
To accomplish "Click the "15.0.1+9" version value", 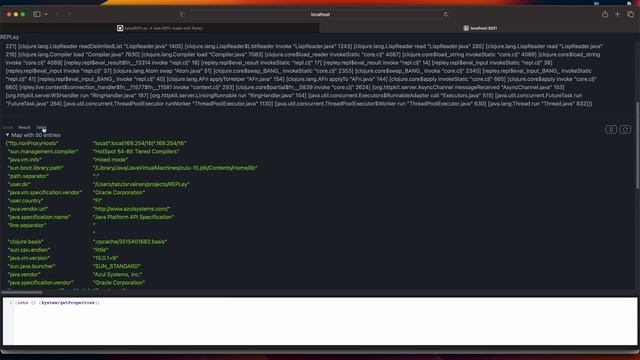I will pos(106,258).
